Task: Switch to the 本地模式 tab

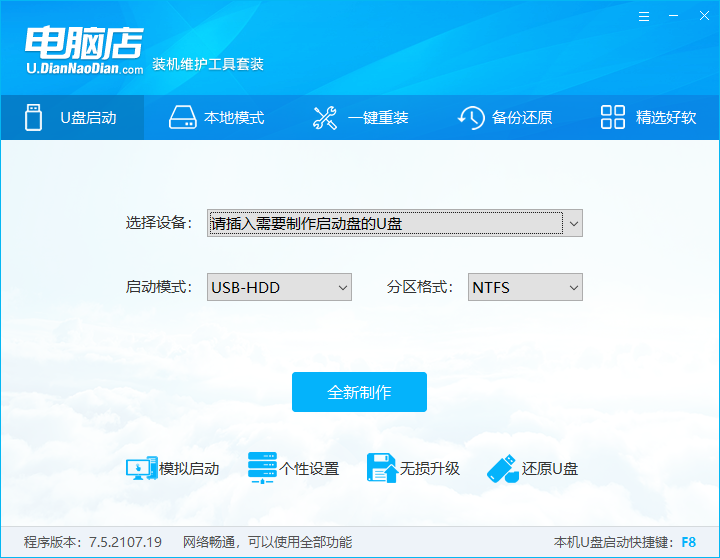Action: [x=216, y=118]
